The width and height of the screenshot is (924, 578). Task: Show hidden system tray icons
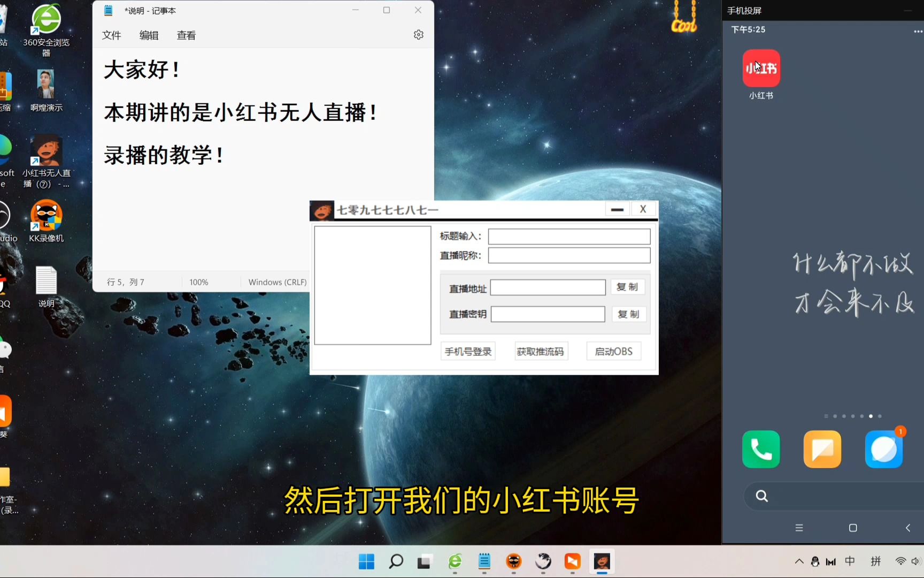click(799, 561)
